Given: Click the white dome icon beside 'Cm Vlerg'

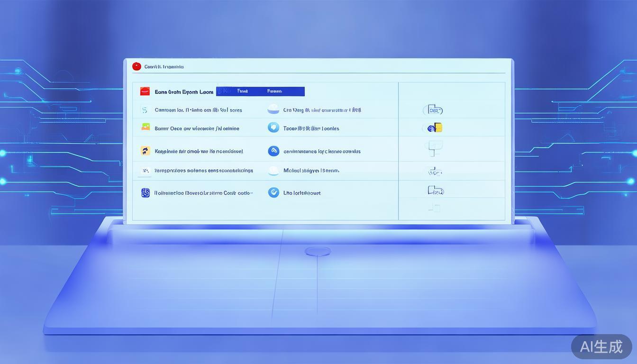Looking at the screenshot, I should [273, 109].
